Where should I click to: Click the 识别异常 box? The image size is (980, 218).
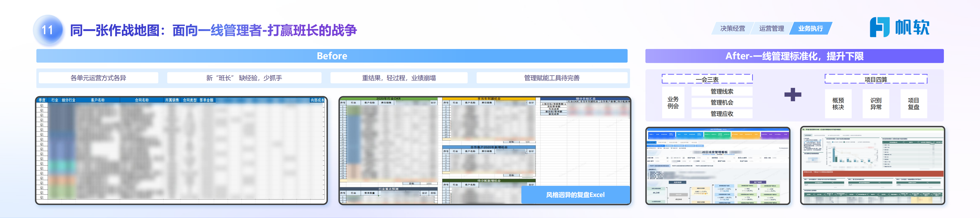(x=876, y=104)
